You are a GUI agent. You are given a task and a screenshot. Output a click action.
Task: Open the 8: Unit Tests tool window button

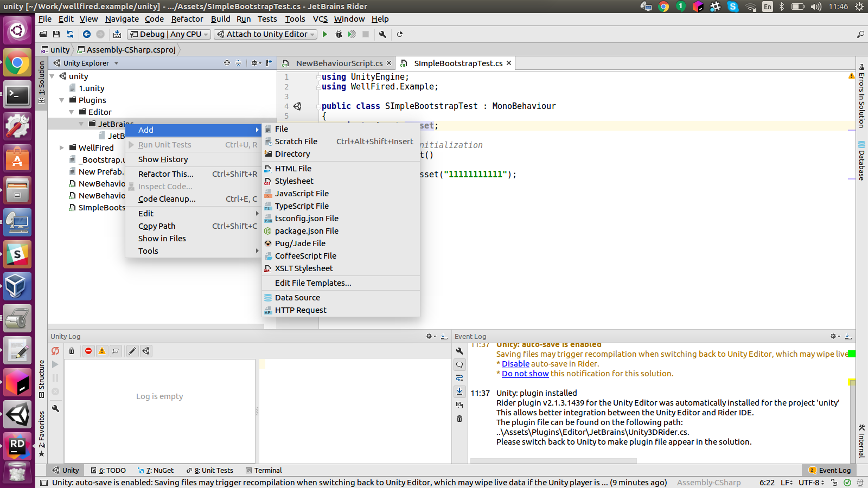209,471
